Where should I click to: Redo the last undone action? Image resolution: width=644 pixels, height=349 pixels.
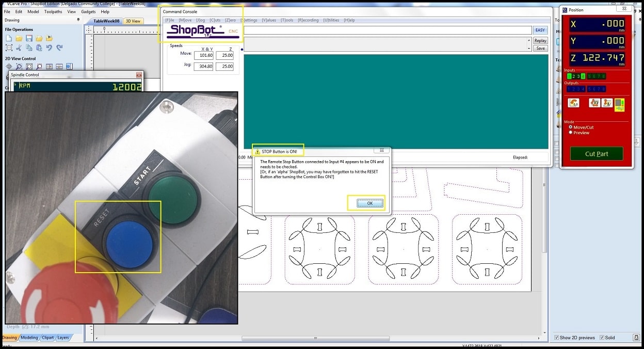[59, 47]
